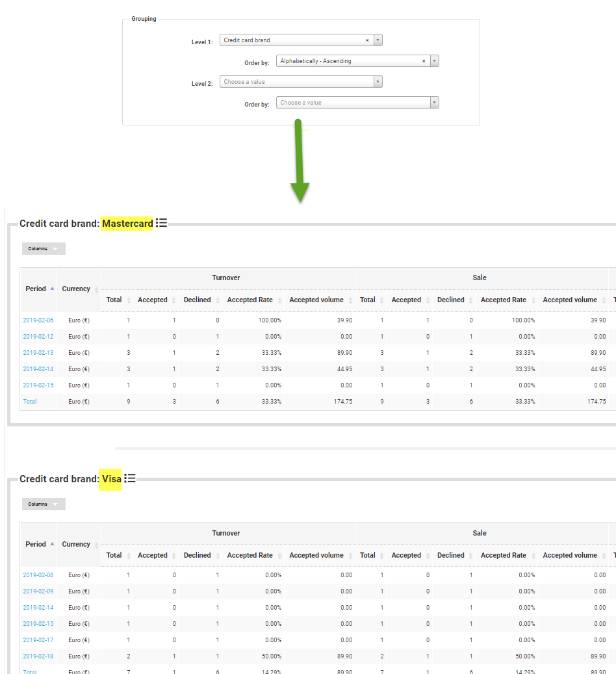Sort Visa Turnover Accepted Rate column

[x=253, y=555]
